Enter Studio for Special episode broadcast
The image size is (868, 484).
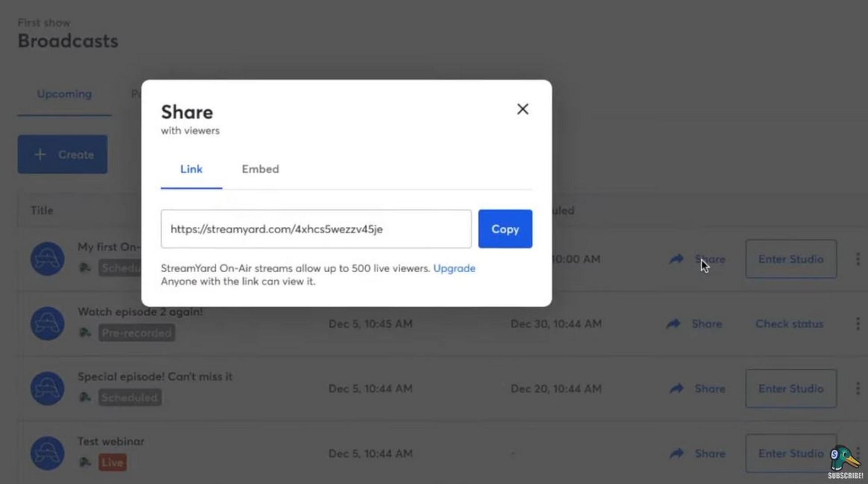(x=791, y=389)
